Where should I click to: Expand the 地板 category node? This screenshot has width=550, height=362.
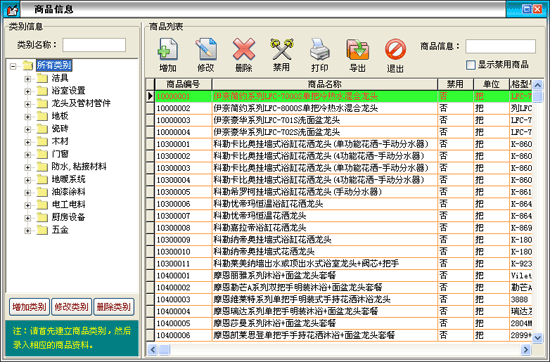[x=28, y=117]
